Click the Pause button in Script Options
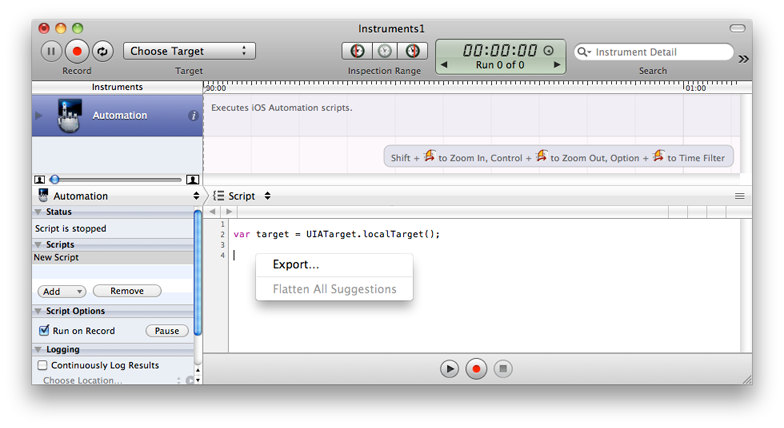 [166, 331]
